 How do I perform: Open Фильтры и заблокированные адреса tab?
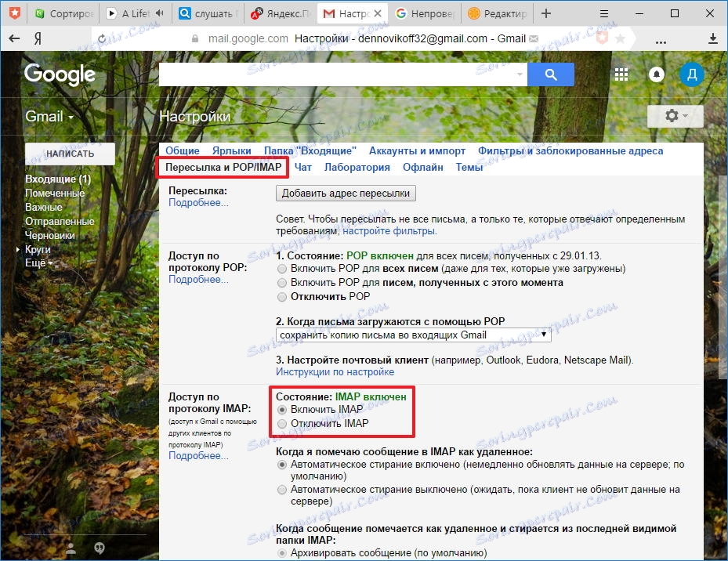point(570,150)
